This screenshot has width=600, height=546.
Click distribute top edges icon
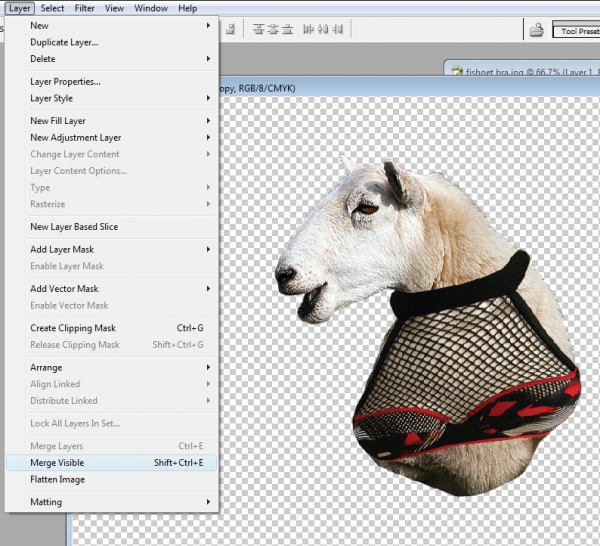(259, 29)
